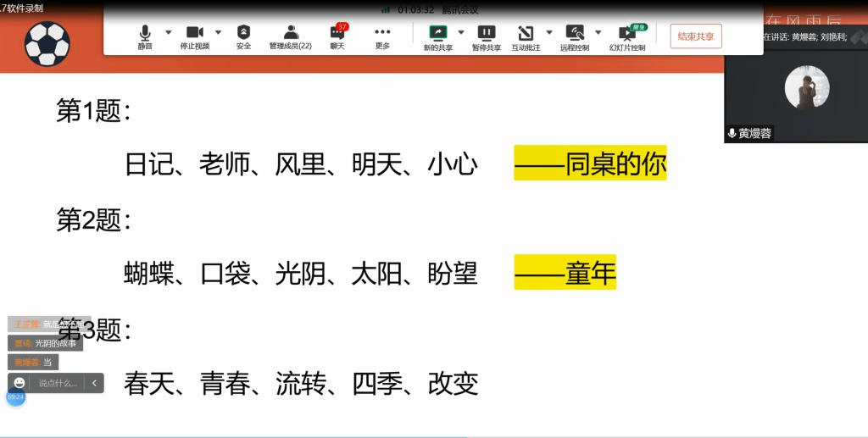
Task: Mute the microphone (静音)
Action: click(x=145, y=36)
